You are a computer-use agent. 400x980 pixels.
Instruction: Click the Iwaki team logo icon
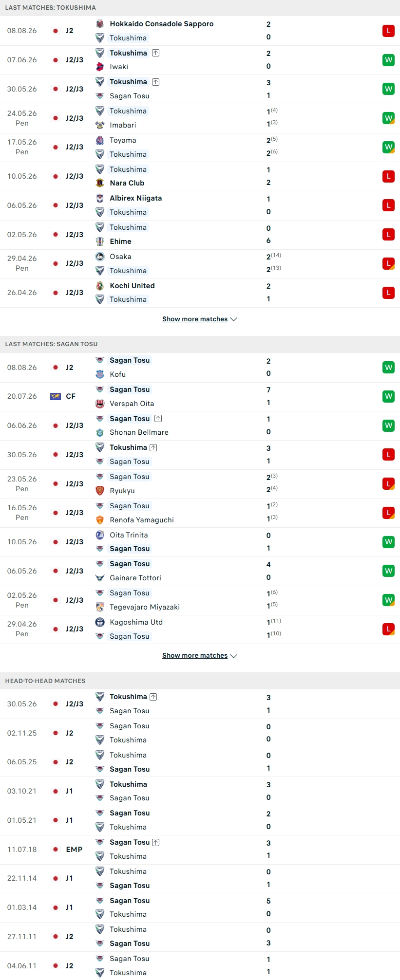tap(100, 67)
